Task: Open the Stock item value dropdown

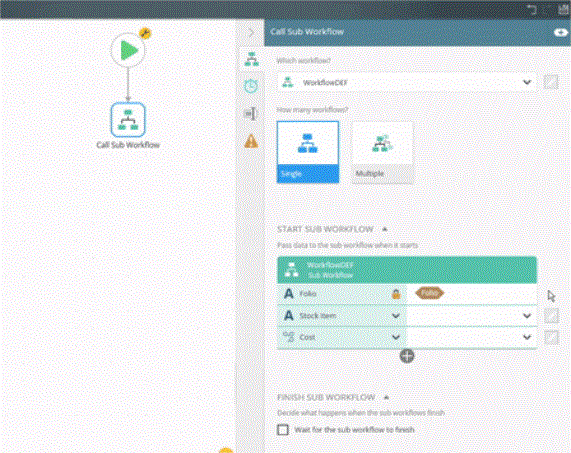Action: 527,316
